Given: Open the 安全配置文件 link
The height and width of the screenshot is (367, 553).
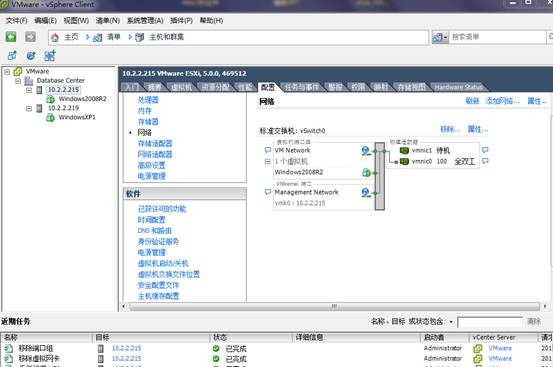Looking at the screenshot, I should pos(158,285).
